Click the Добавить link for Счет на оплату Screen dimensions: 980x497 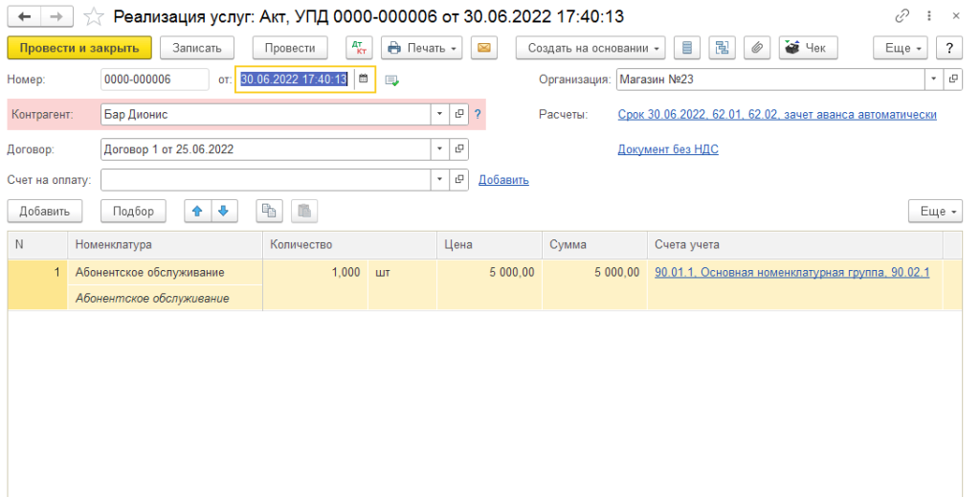pyautogui.click(x=503, y=180)
